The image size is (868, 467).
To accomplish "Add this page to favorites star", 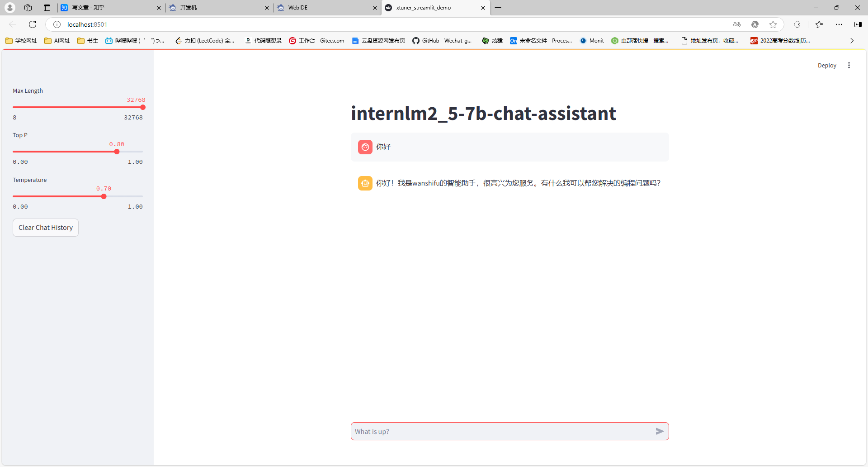I will tap(773, 24).
